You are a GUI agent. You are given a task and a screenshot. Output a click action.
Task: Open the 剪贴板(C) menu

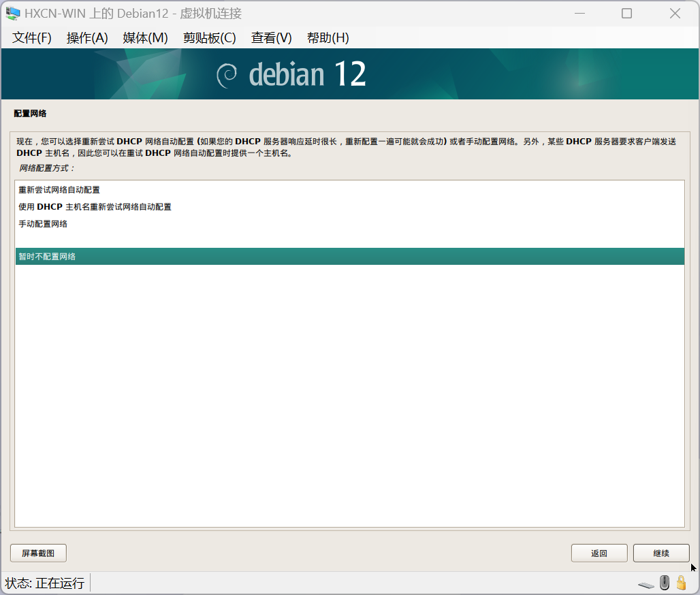[209, 38]
